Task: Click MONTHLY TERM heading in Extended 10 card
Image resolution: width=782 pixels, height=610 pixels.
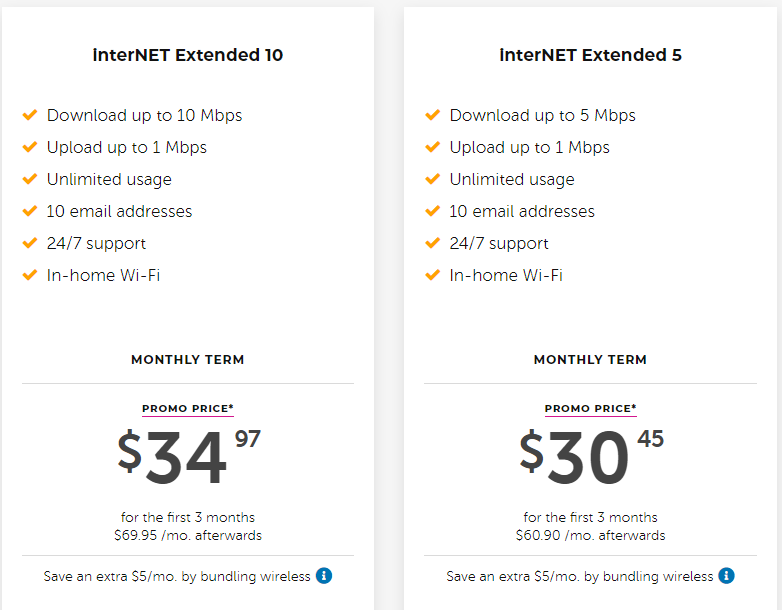Action: [x=188, y=360]
